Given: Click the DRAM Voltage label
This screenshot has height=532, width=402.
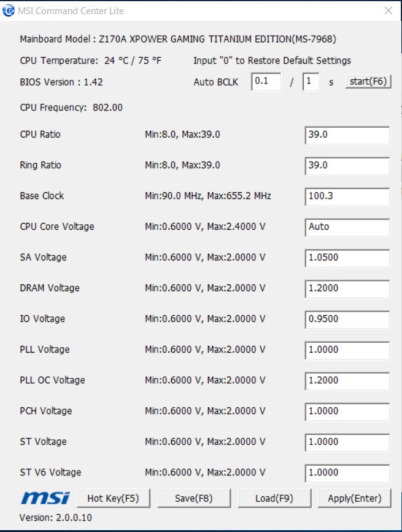Looking at the screenshot, I should coord(50,288).
